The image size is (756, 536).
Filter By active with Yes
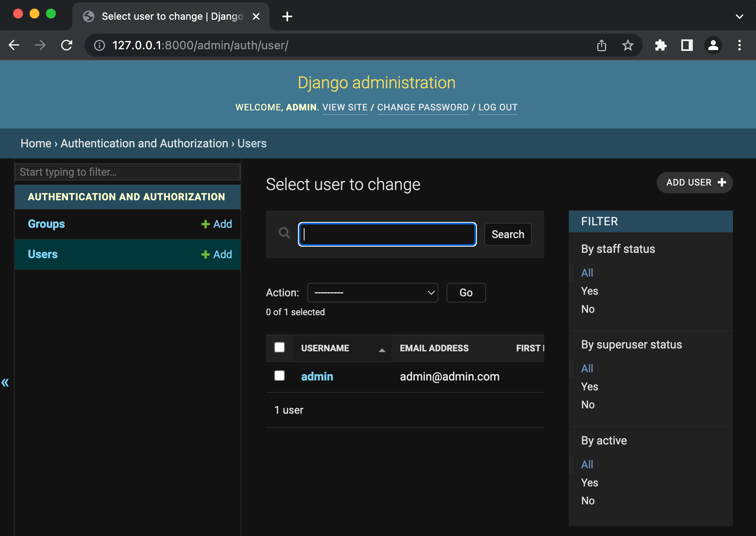click(589, 483)
